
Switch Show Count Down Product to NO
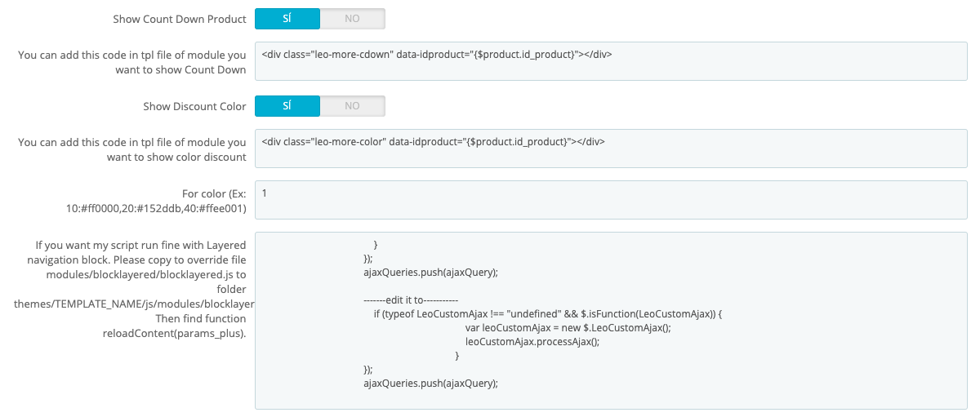[x=352, y=19]
